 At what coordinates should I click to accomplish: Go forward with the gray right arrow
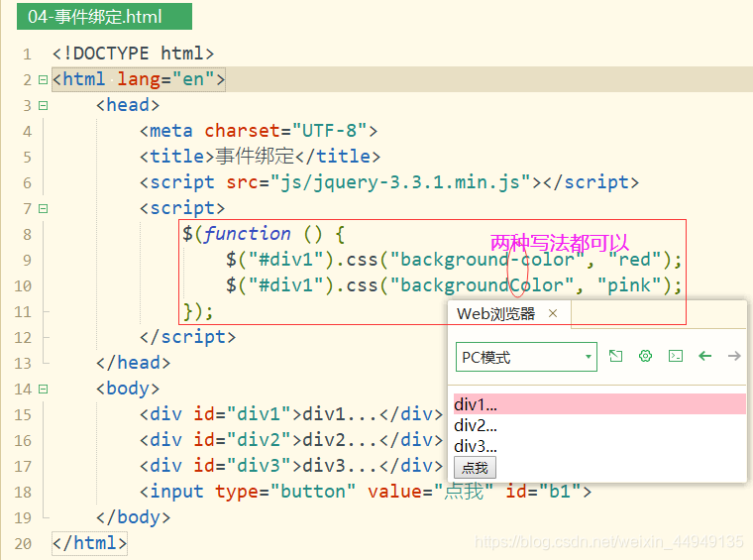(734, 356)
